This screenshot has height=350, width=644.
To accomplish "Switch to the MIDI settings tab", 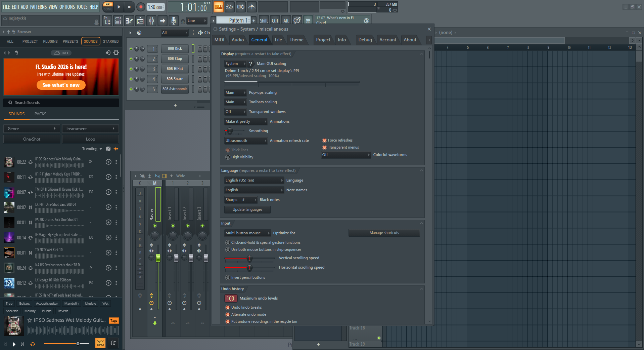I will pyautogui.click(x=219, y=40).
